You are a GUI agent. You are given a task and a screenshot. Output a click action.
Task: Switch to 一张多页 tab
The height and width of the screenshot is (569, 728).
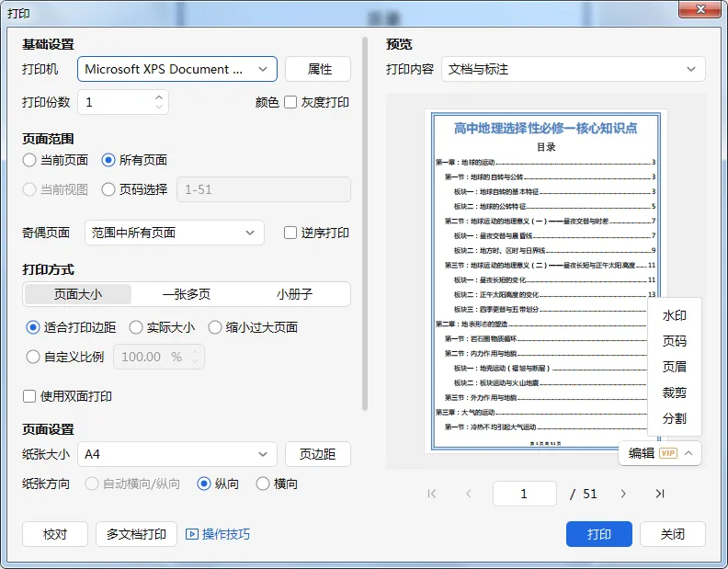[x=187, y=294]
